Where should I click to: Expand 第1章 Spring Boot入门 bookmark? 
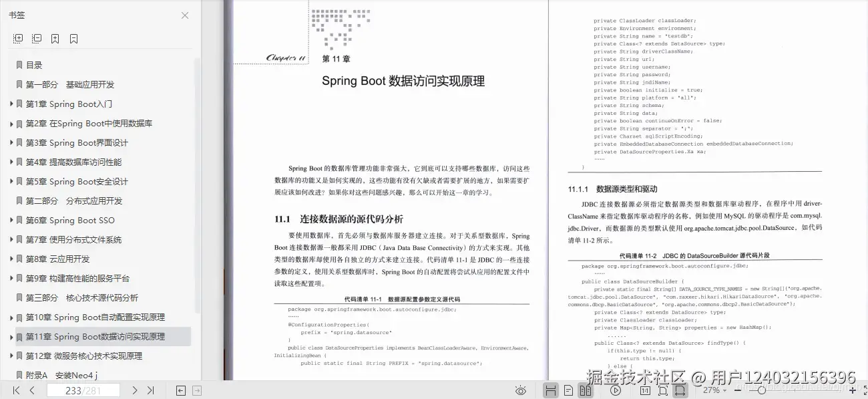[11, 104]
